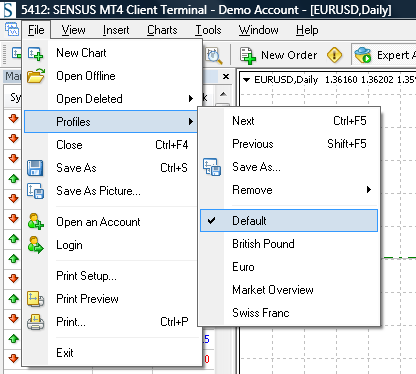Switch to British Pound profile
Screen dimensions: 416x374
click(x=289, y=244)
